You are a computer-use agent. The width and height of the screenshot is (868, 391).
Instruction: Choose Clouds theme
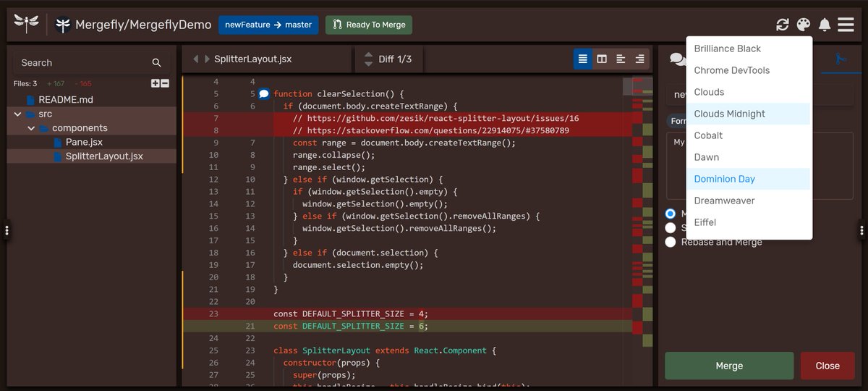[x=749, y=92]
